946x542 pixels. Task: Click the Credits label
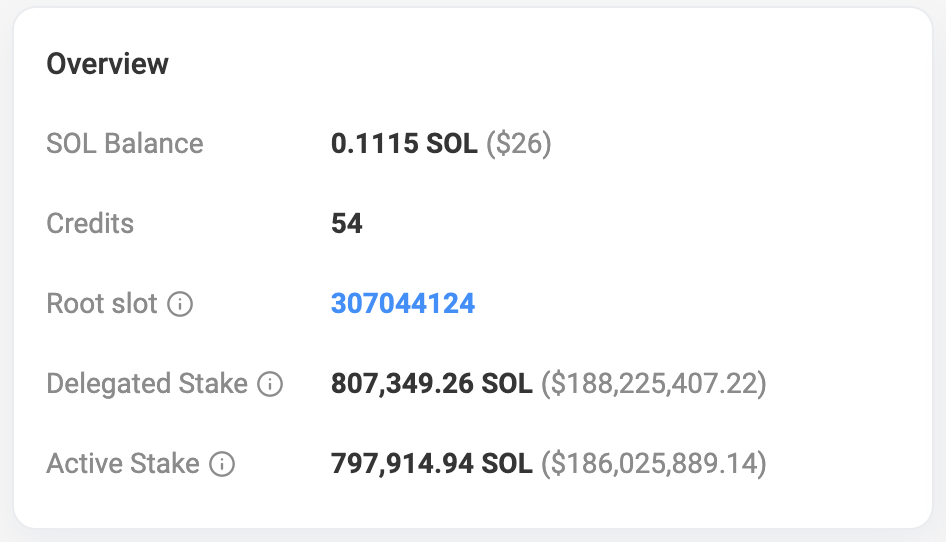pyautogui.click(x=90, y=224)
